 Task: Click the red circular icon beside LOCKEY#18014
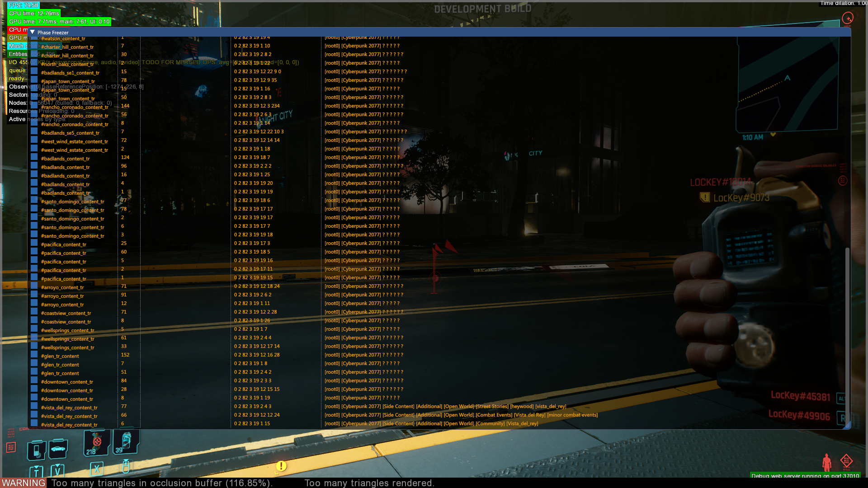(843, 181)
